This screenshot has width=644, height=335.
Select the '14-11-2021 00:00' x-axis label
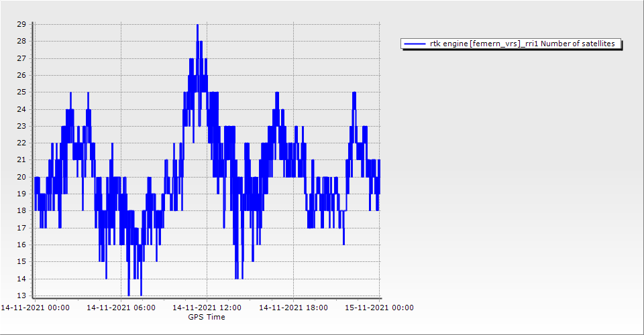[x=34, y=308]
